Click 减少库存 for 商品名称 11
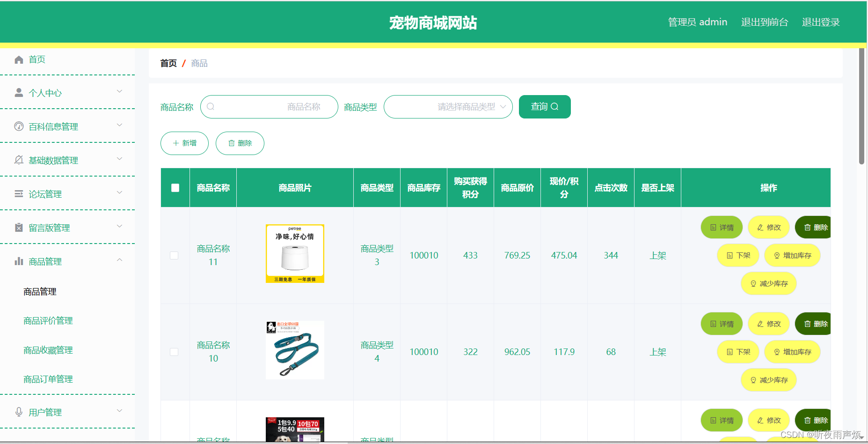The image size is (868, 444). point(769,283)
